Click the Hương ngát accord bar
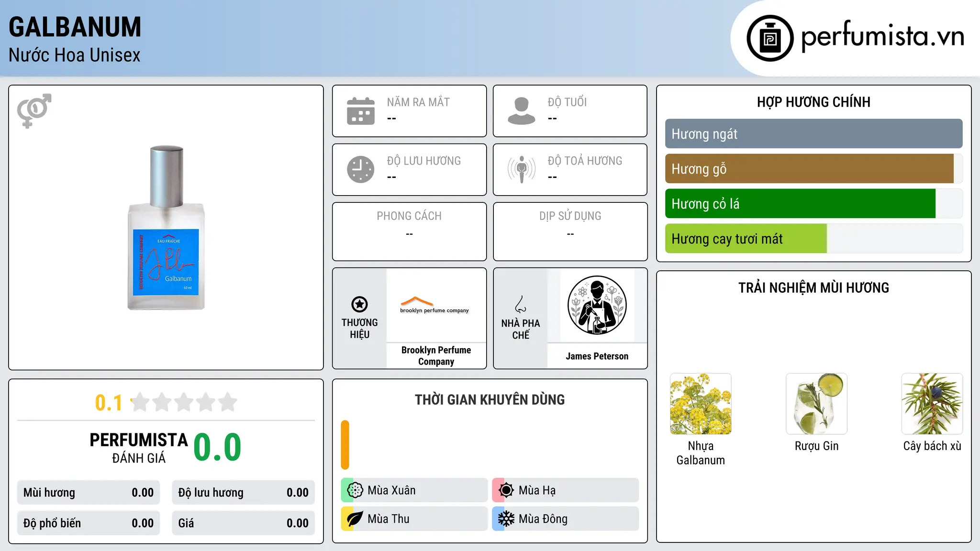The image size is (980, 551). 813,134
